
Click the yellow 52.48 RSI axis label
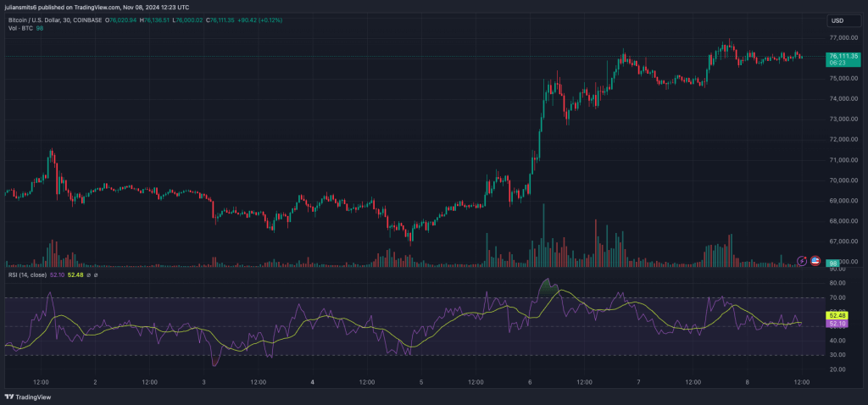coord(837,315)
